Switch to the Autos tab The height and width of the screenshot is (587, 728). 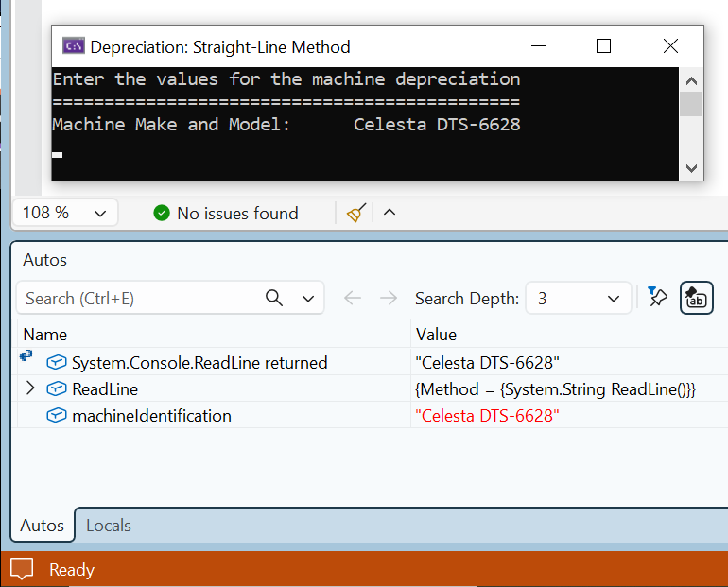(x=43, y=525)
